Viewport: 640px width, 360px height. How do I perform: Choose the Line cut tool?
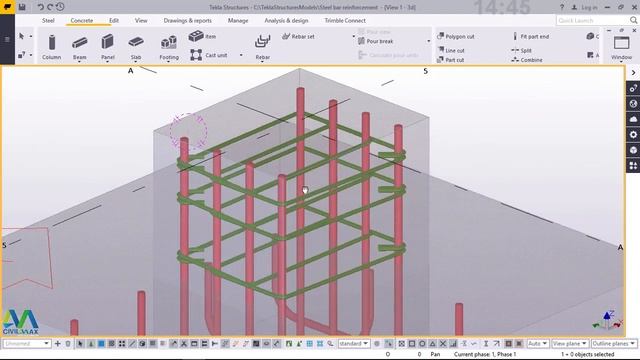451,50
